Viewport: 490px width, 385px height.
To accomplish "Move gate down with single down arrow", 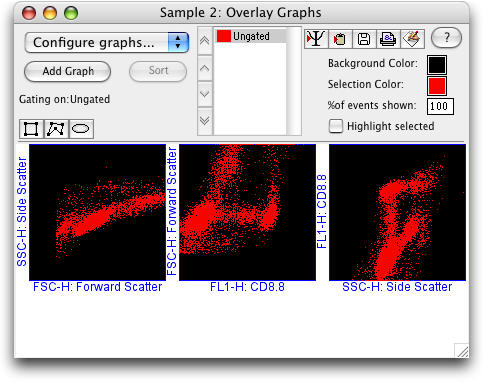I will pyautogui.click(x=205, y=94).
